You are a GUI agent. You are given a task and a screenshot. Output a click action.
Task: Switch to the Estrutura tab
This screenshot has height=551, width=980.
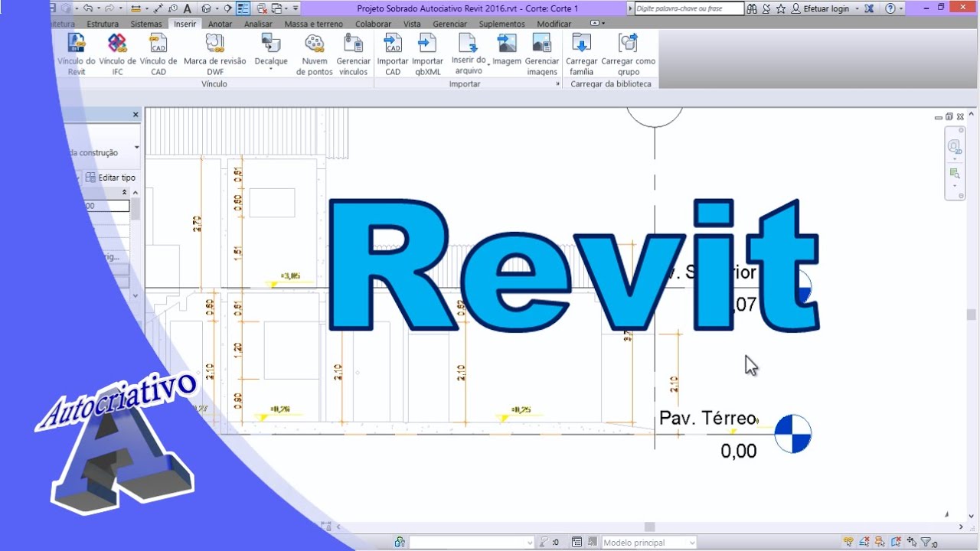103,24
